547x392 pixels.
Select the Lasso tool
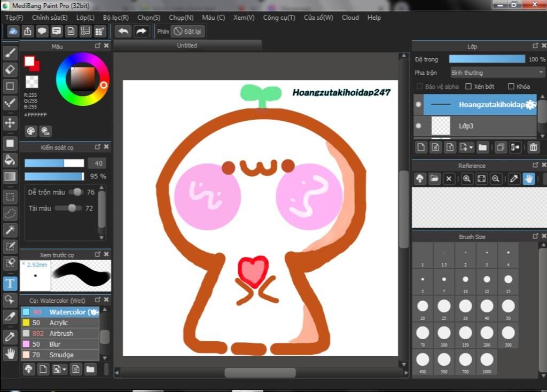click(x=10, y=214)
